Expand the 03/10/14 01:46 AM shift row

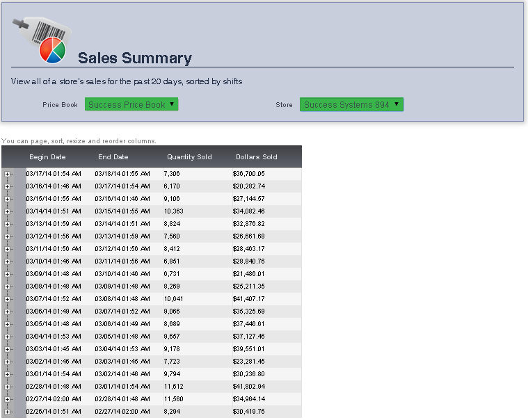click(x=8, y=261)
